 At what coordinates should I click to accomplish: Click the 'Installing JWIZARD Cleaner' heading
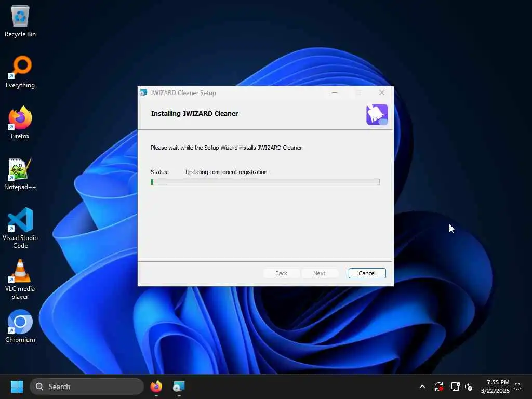click(x=194, y=114)
